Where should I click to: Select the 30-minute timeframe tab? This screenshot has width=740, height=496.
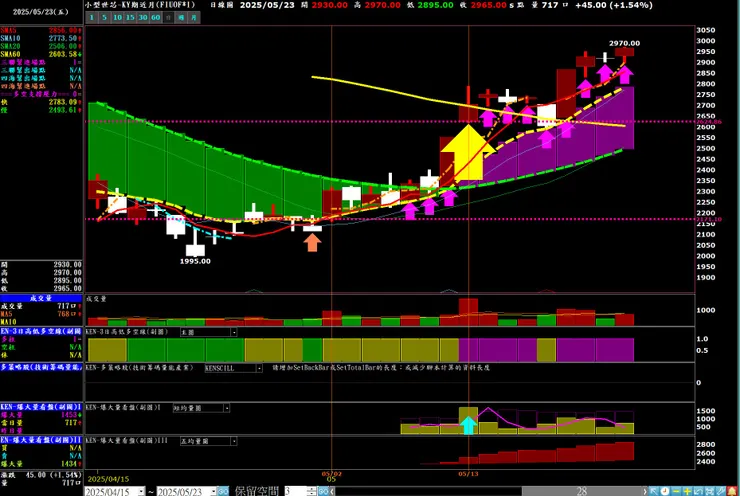[143, 17]
